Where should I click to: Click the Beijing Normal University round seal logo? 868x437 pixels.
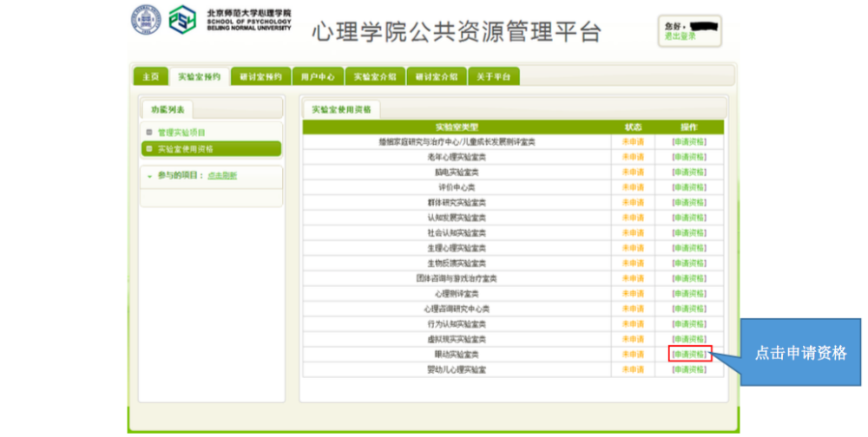[x=147, y=20]
